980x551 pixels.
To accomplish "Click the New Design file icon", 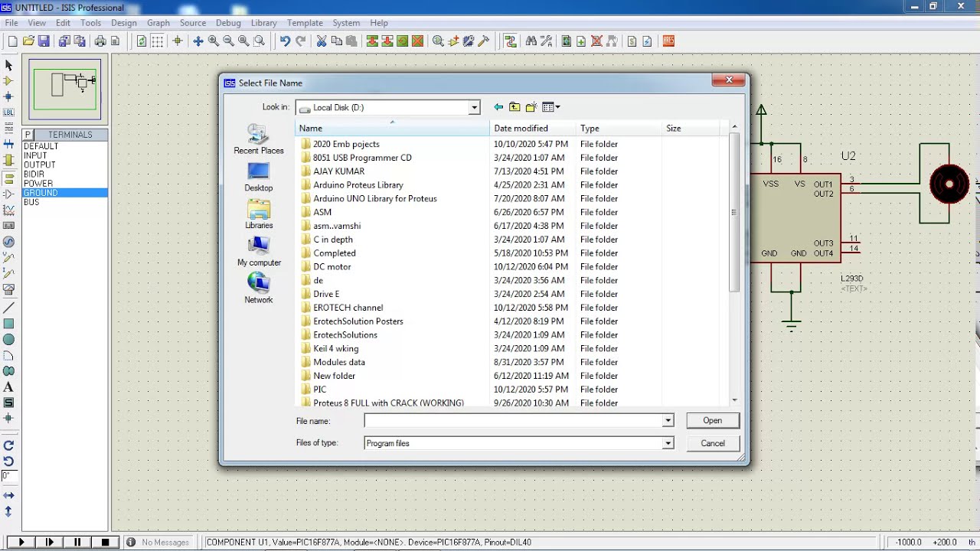I will tap(12, 41).
